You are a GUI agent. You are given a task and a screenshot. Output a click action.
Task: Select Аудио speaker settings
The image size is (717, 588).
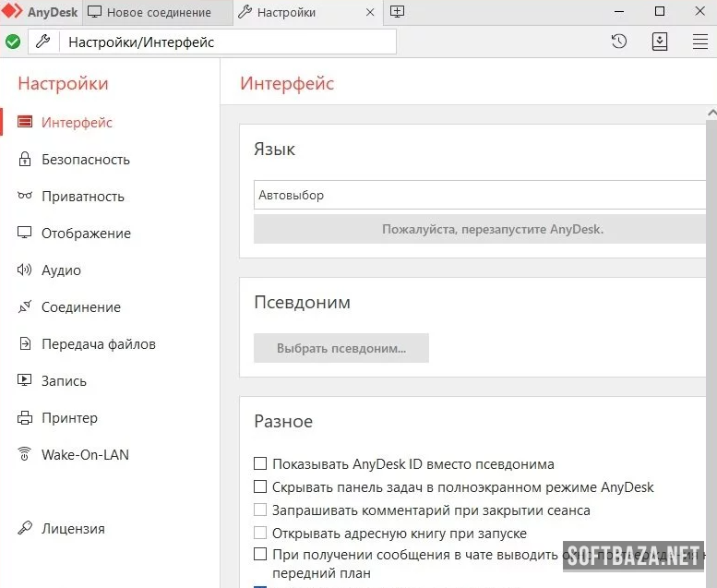pyautogui.click(x=61, y=270)
